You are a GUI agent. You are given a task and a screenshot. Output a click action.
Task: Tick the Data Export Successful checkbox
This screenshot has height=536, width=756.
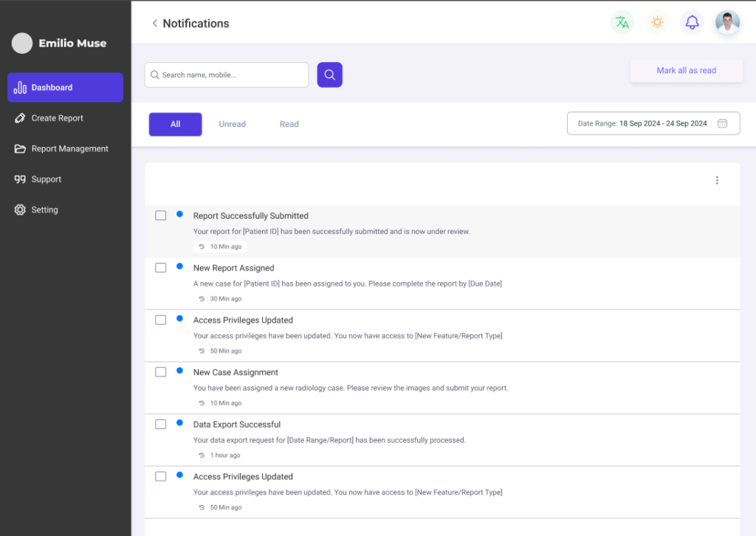tap(161, 425)
